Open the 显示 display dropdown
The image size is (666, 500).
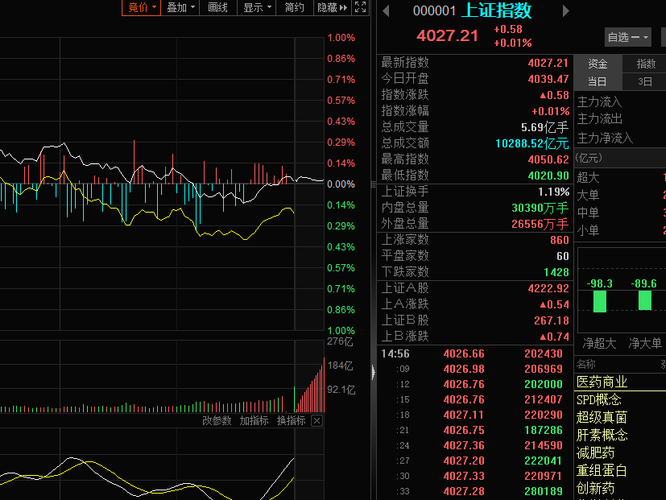[257, 7]
